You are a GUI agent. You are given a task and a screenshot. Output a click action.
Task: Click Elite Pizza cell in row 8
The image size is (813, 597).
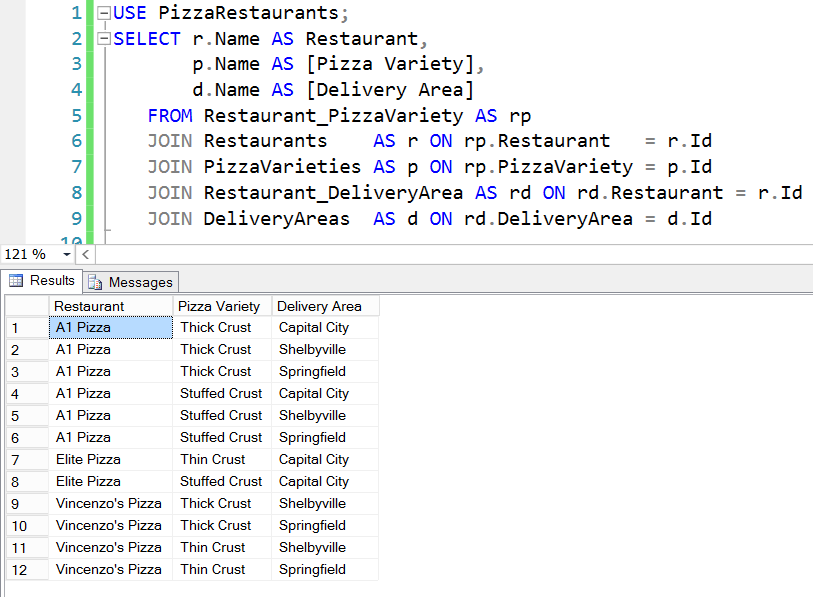(110, 481)
